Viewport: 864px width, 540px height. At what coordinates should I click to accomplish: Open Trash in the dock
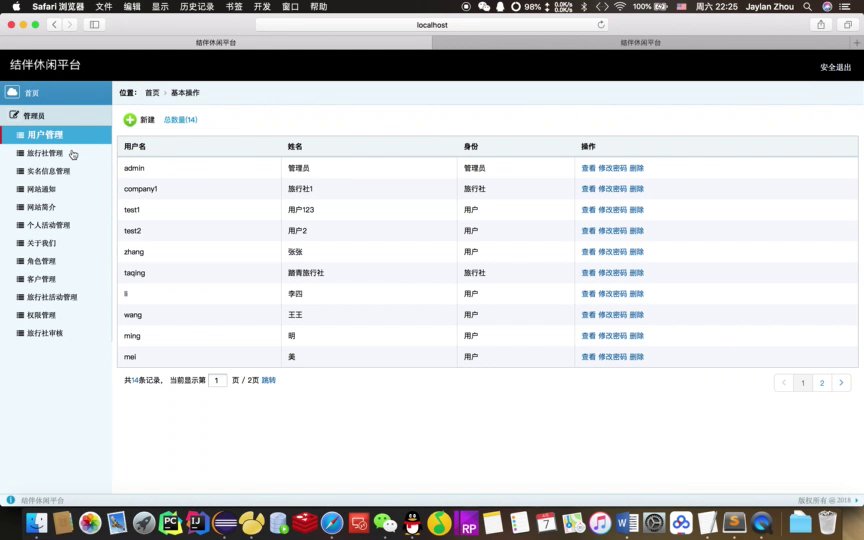(828, 523)
